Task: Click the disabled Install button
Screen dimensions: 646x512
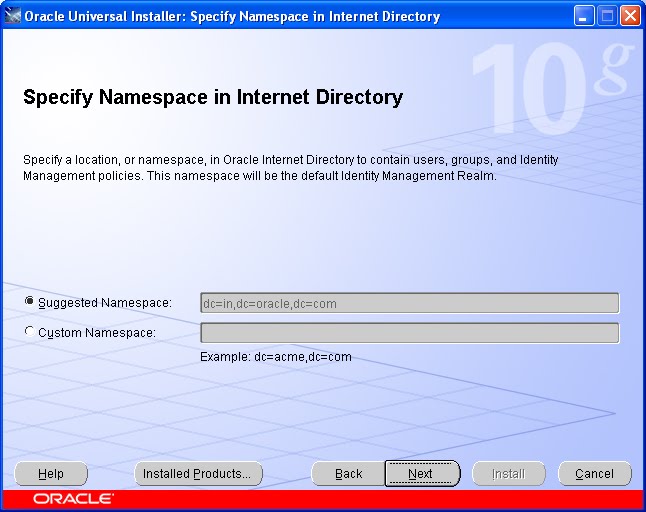Action: 509,474
